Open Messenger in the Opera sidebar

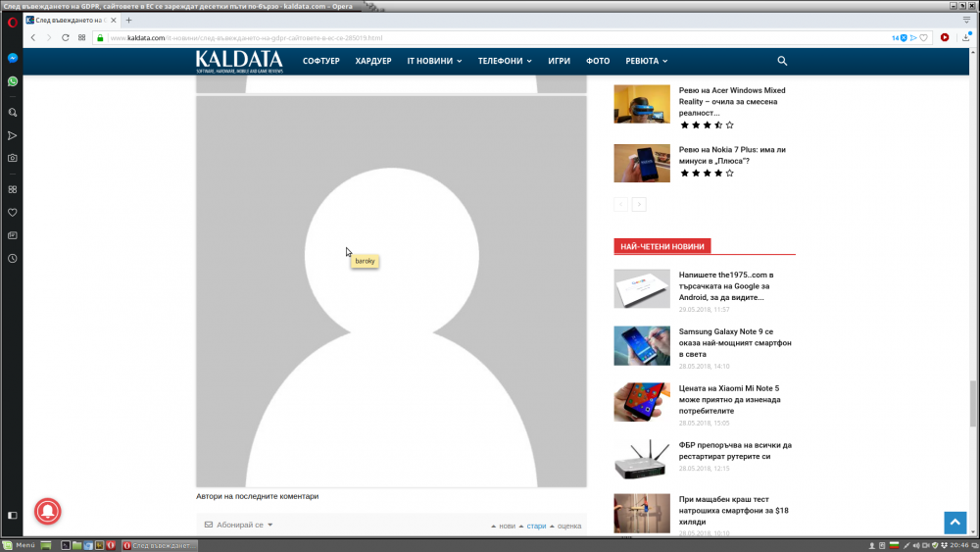point(13,58)
